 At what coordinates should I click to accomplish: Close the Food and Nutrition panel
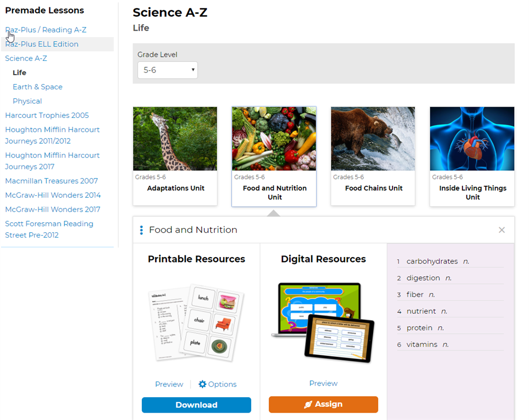click(x=501, y=230)
